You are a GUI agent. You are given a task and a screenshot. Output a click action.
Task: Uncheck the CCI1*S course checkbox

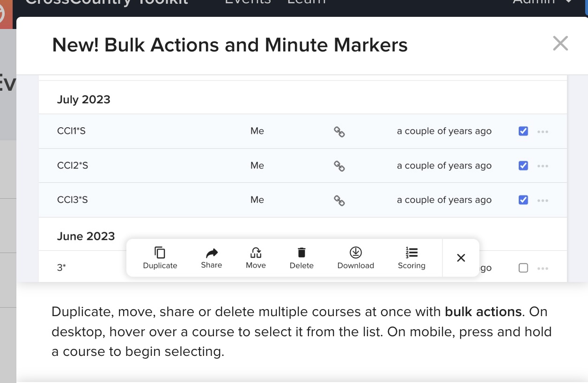[x=523, y=131]
